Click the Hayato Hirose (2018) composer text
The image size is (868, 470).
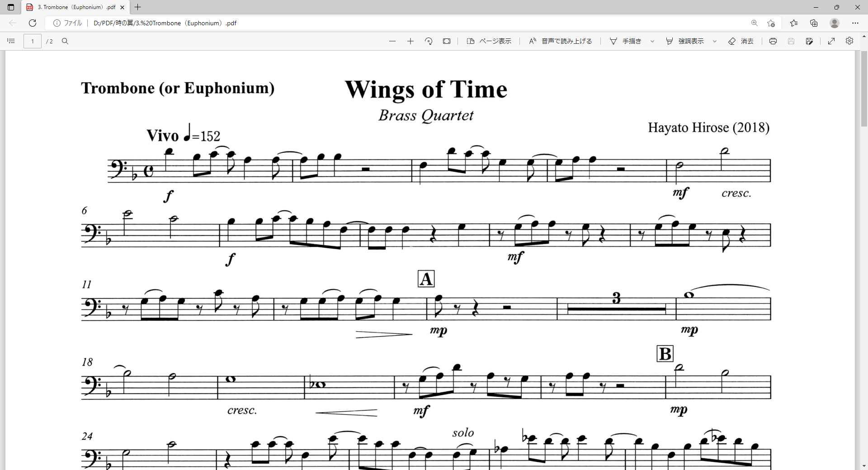pos(708,128)
